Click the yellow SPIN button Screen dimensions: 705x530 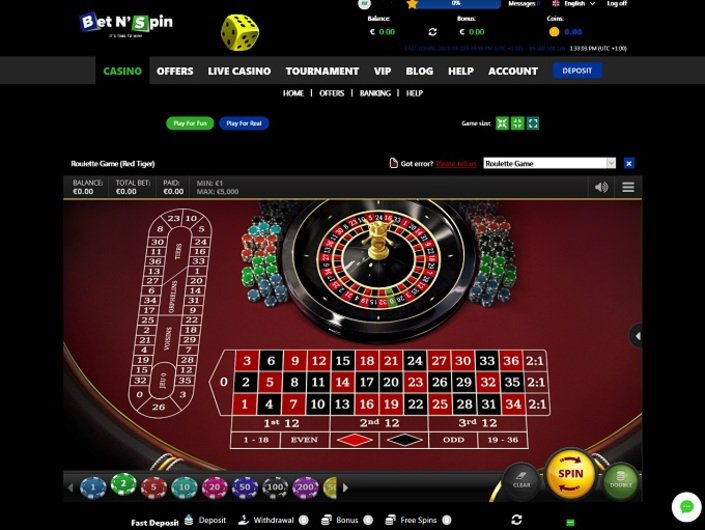point(571,474)
